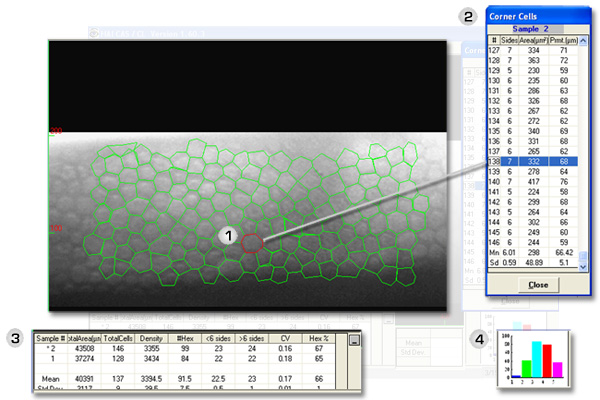600x400 pixels.
Task: Click the magenta bar in the histogram
Action: pos(557,370)
